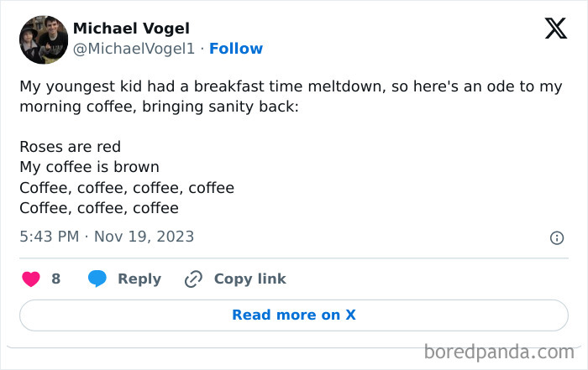Click the like count number 8
This screenshot has width=588, height=370.
(56, 279)
